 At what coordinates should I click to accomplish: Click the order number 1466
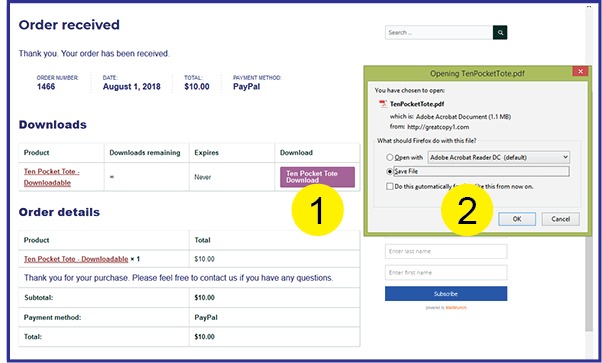(46, 86)
